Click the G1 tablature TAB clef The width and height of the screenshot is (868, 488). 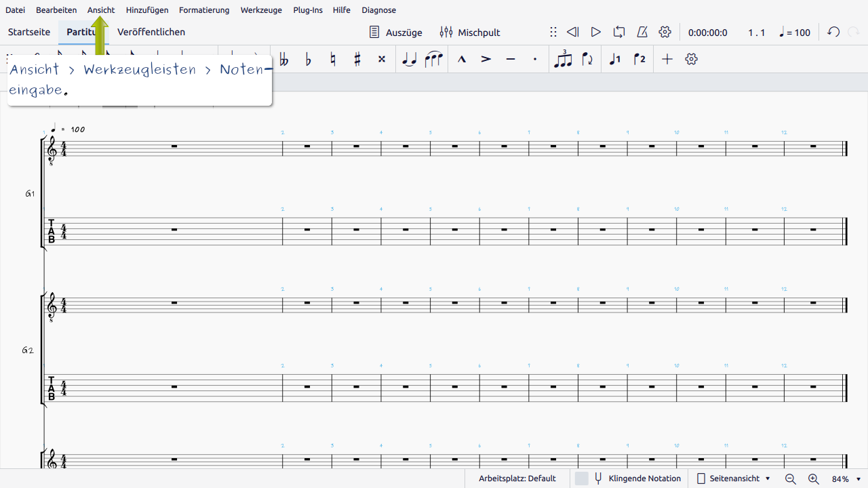click(x=52, y=232)
